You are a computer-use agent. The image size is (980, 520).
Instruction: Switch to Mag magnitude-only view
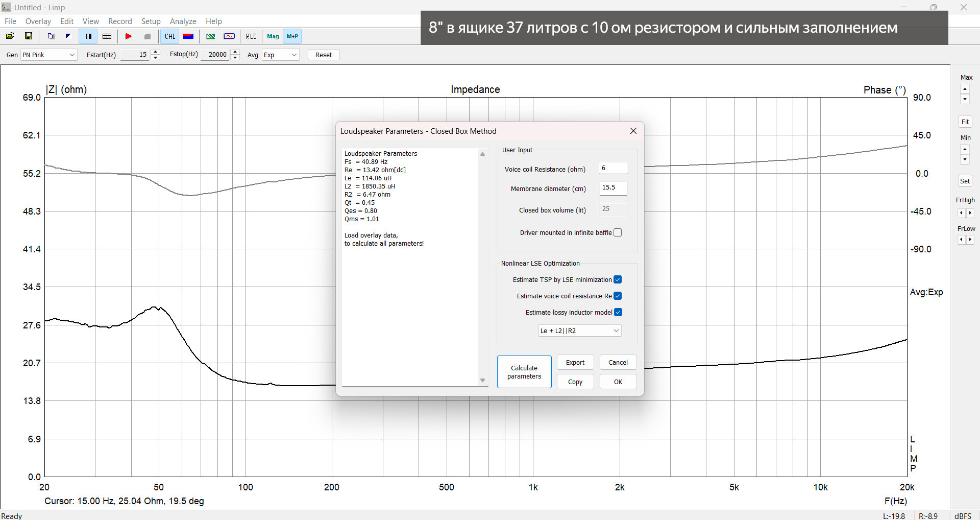click(273, 36)
